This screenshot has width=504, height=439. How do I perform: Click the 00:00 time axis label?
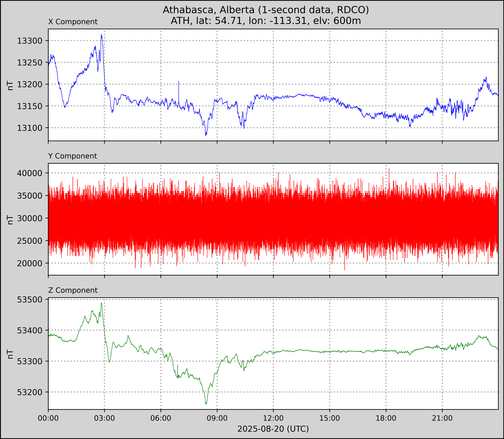coord(48,418)
